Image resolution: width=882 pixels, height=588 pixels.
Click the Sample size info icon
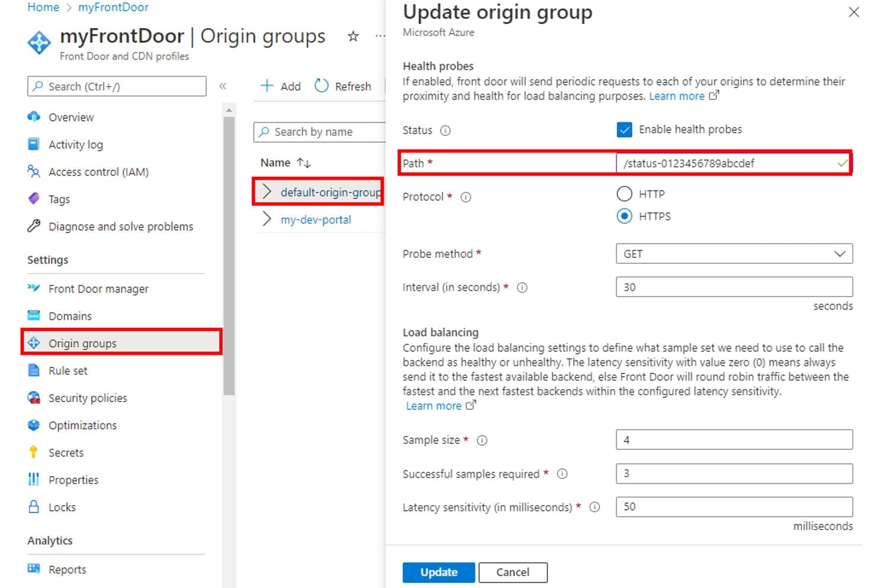pyautogui.click(x=482, y=440)
